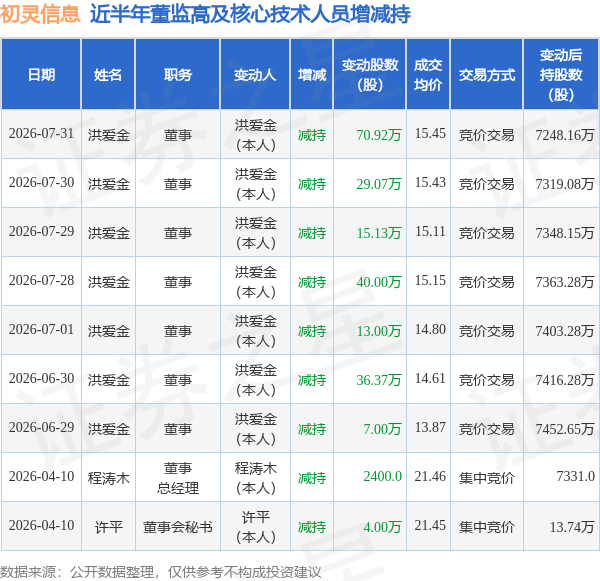Click the 70.92万 share change value
Image resolution: width=600 pixels, height=581 pixels.
click(378, 135)
